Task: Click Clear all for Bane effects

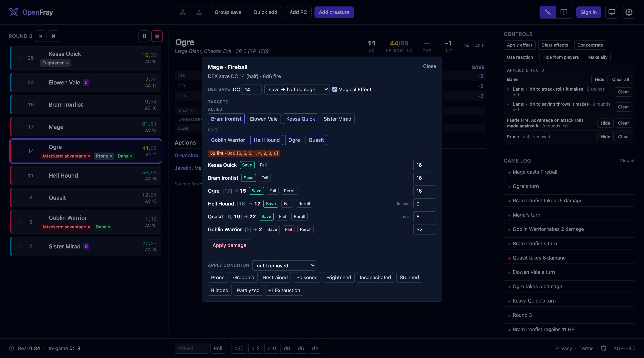Action: pos(620,79)
